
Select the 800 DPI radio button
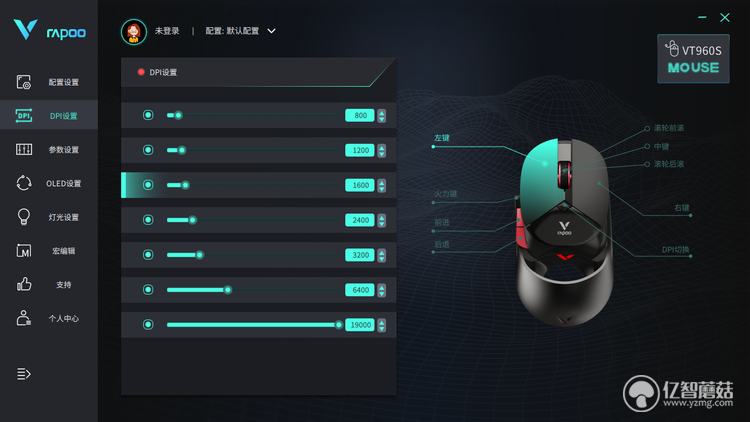tap(148, 115)
